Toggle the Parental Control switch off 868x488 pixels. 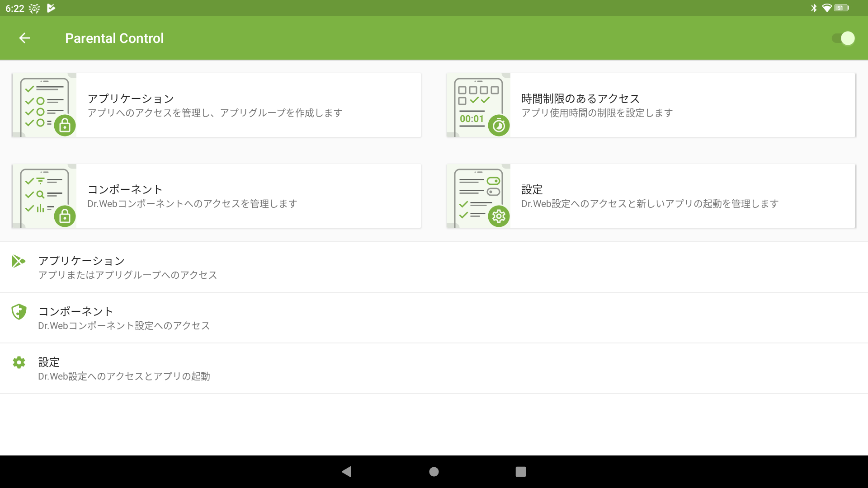pyautogui.click(x=843, y=38)
